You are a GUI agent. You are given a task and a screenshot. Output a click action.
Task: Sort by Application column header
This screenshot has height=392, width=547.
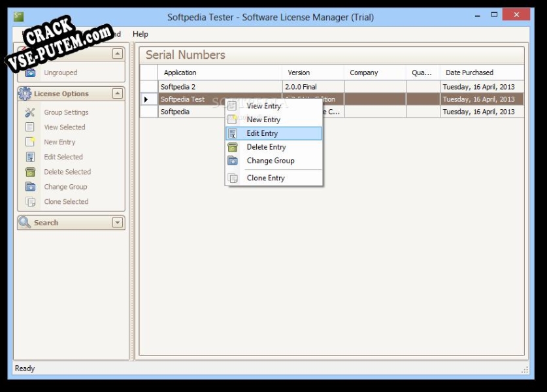[220, 73]
